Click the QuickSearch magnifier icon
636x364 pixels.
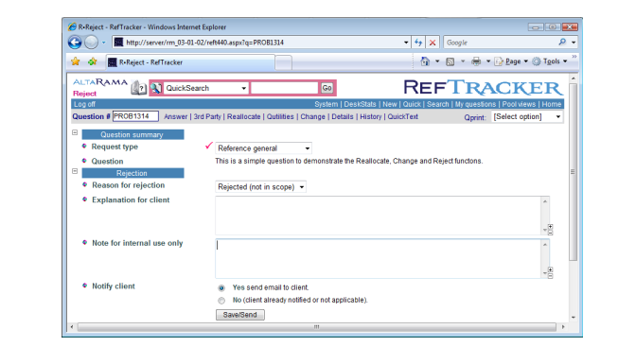[x=156, y=88]
